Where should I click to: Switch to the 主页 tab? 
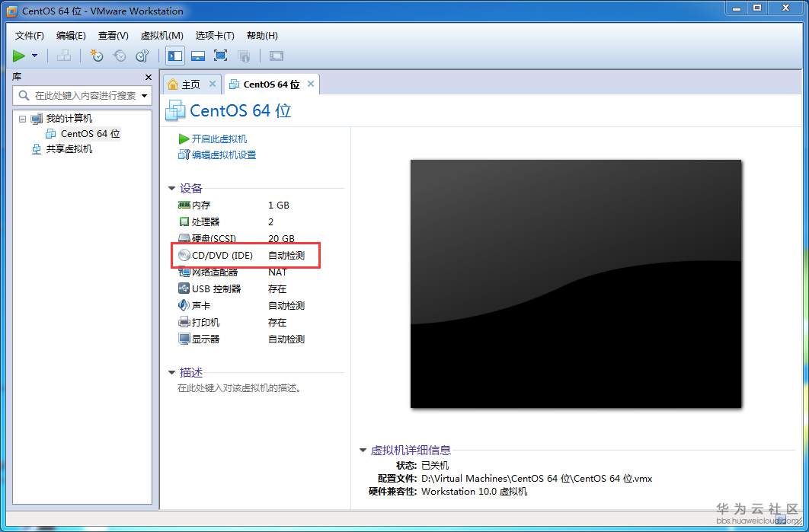(x=190, y=84)
